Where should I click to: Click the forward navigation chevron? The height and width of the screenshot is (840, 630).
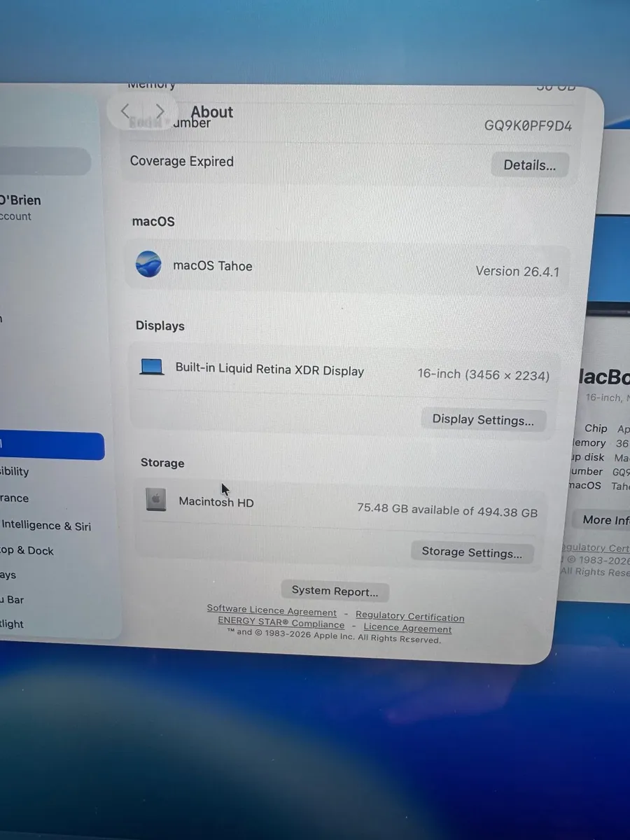(160, 111)
